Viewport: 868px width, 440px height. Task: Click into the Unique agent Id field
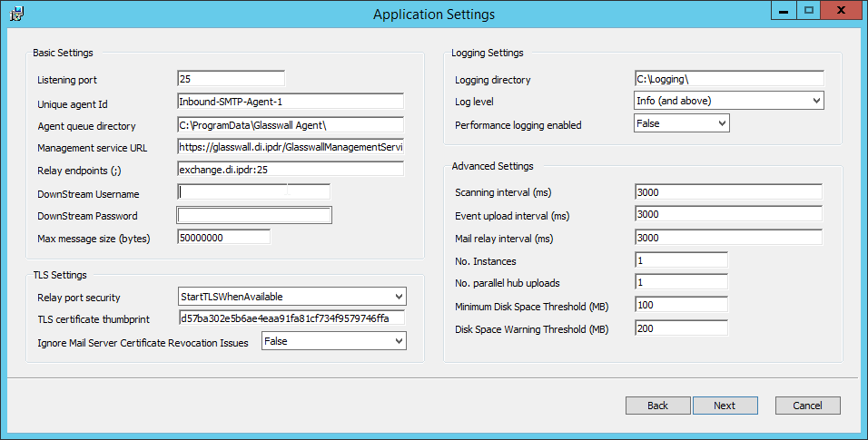click(x=290, y=102)
